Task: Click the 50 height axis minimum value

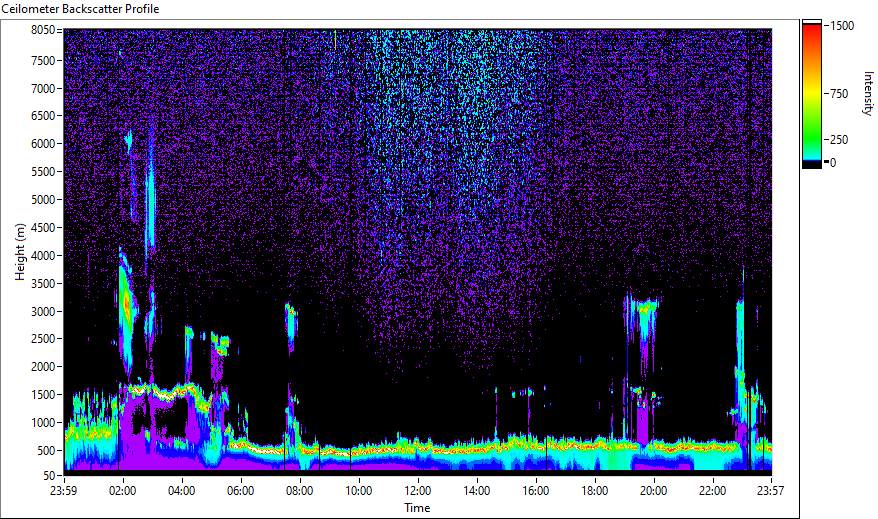Action: pyautogui.click(x=49, y=476)
